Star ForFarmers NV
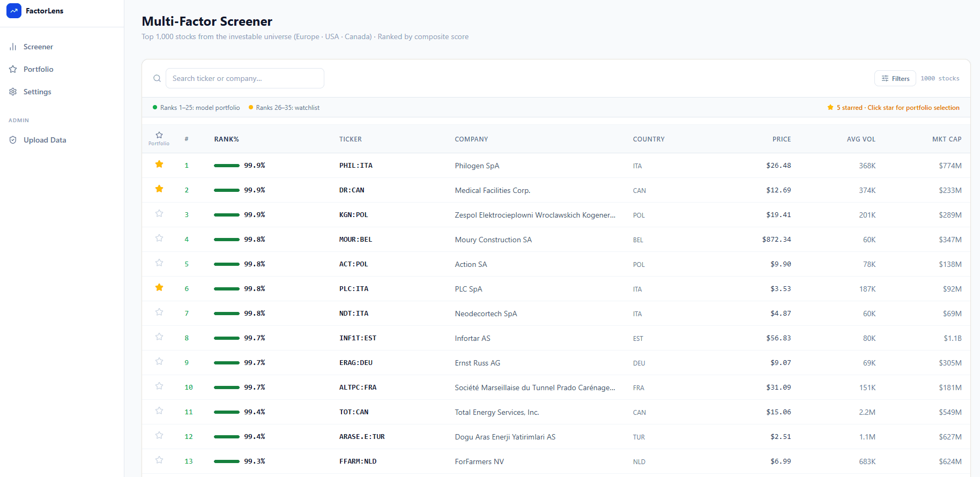 click(159, 460)
